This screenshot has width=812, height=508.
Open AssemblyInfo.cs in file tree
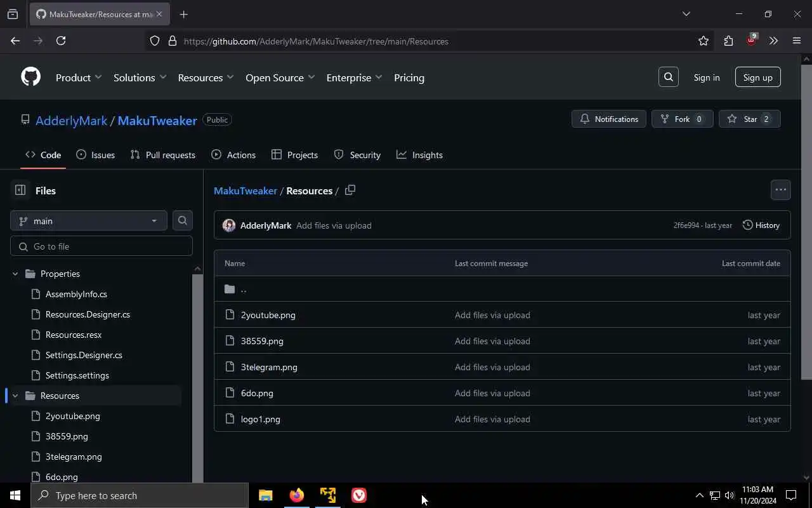point(76,294)
